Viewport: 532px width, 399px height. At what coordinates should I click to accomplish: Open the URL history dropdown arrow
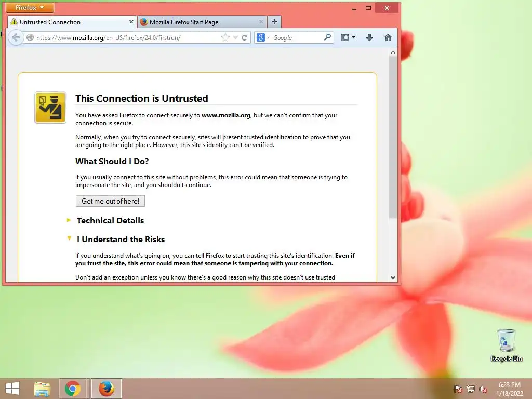point(235,37)
